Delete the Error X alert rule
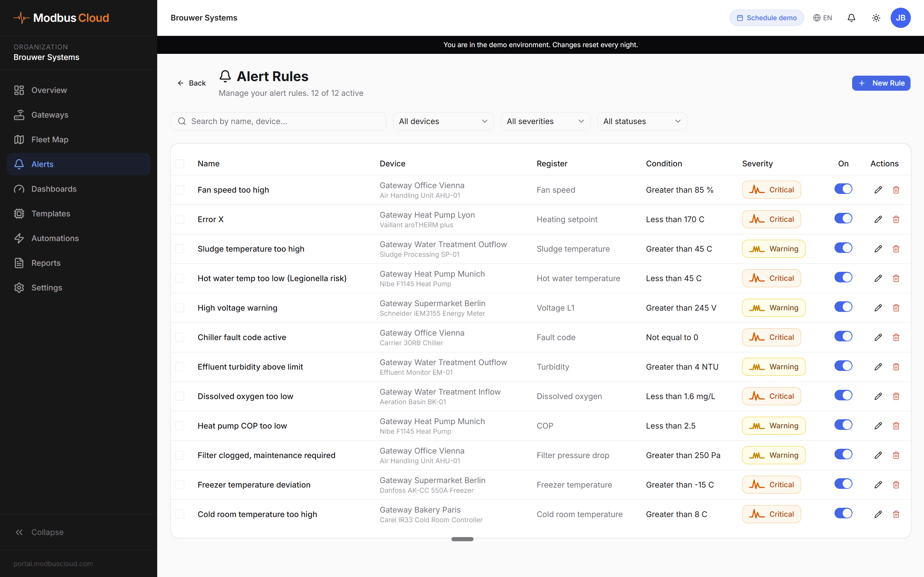The height and width of the screenshot is (577, 924). [x=896, y=219]
